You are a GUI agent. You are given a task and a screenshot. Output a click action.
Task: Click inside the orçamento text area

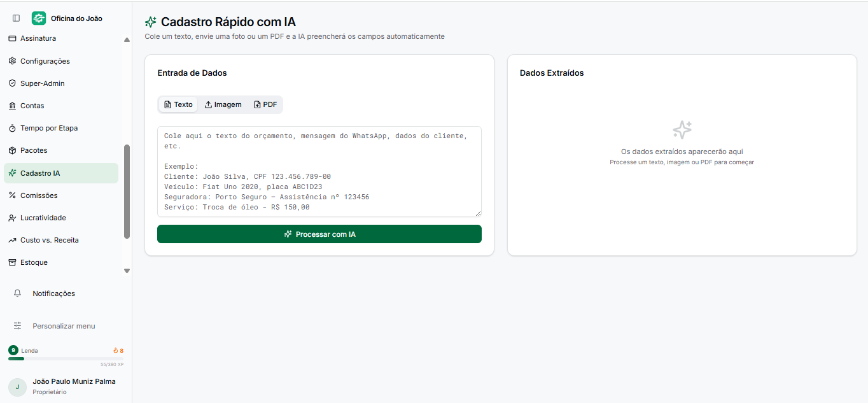pos(319,171)
